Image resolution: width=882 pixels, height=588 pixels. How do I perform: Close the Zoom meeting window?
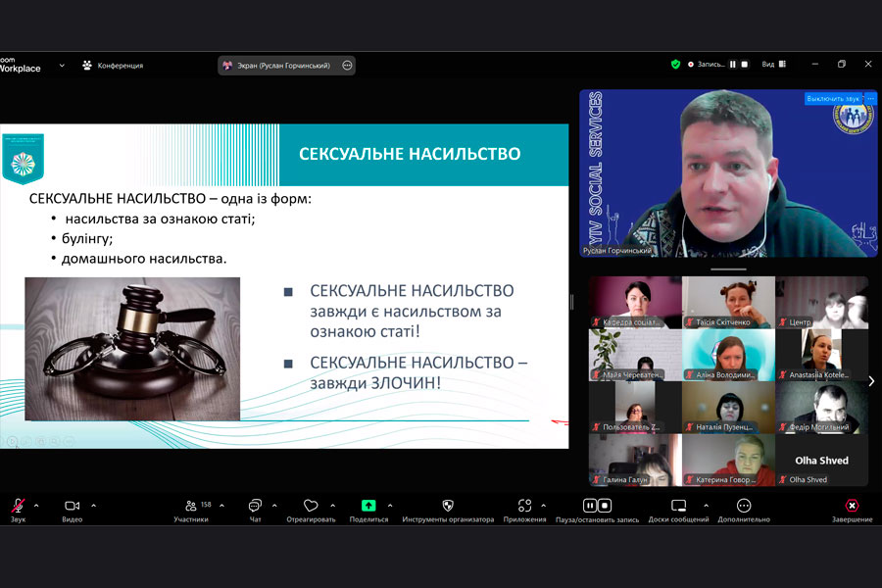pyautogui.click(x=868, y=64)
